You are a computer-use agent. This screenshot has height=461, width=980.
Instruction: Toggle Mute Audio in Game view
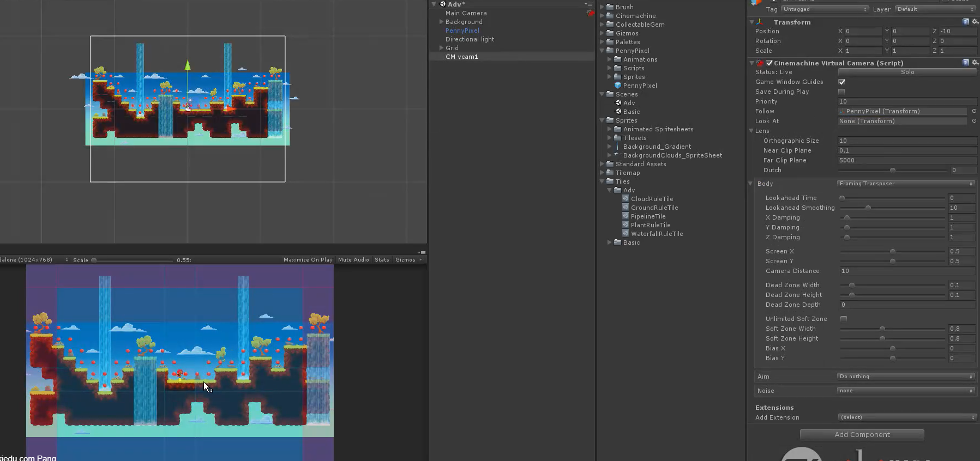tap(353, 260)
